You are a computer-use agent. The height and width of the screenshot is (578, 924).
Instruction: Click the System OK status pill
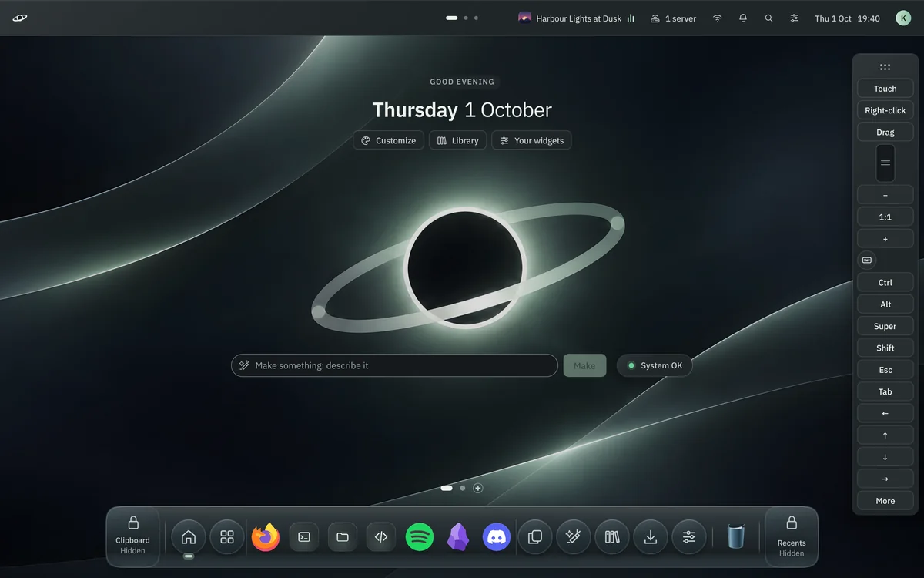[654, 365]
